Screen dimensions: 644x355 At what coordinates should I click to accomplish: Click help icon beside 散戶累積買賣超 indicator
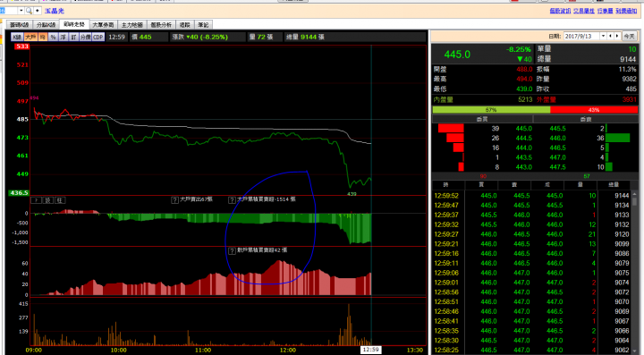coord(232,250)
